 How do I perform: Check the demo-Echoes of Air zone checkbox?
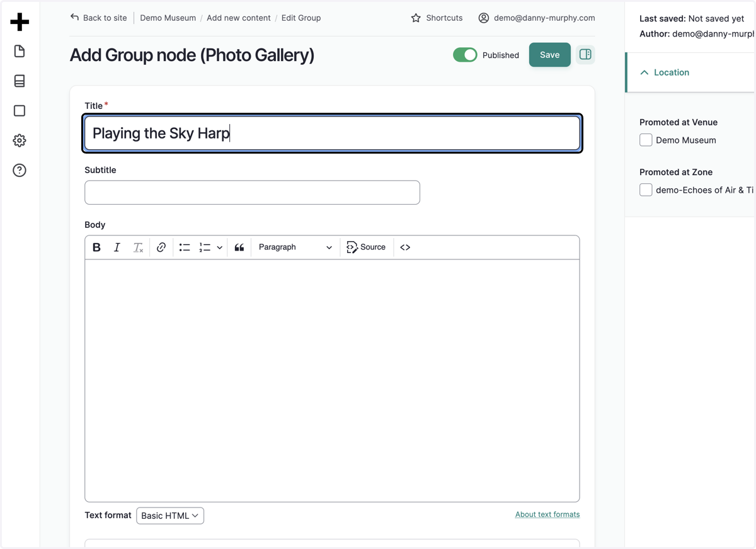pyautogui.click(x=646, y=190)
